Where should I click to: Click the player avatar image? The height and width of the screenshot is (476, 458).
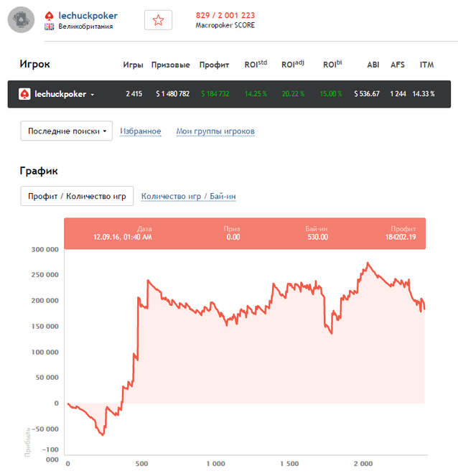click(x=21, y=19)
